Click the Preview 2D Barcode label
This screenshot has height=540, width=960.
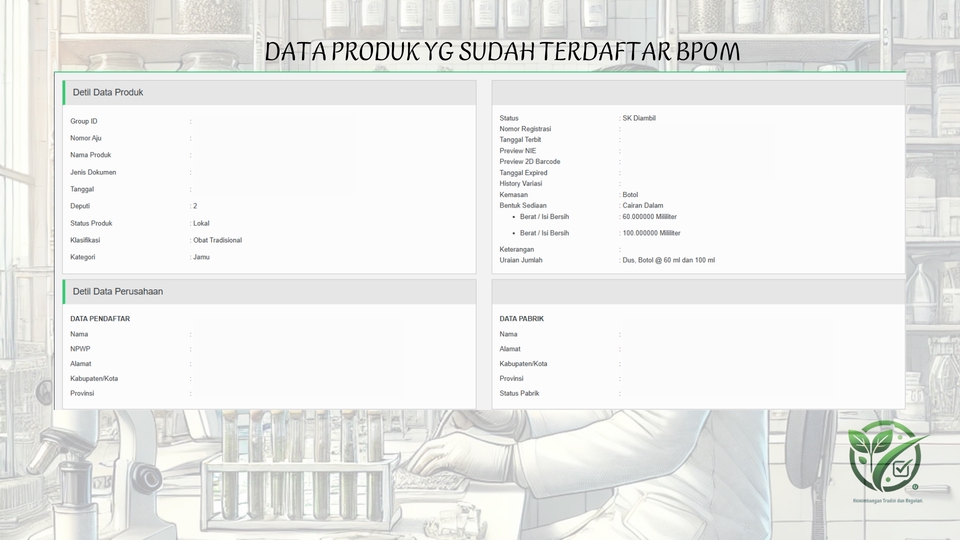coord(529,162)
